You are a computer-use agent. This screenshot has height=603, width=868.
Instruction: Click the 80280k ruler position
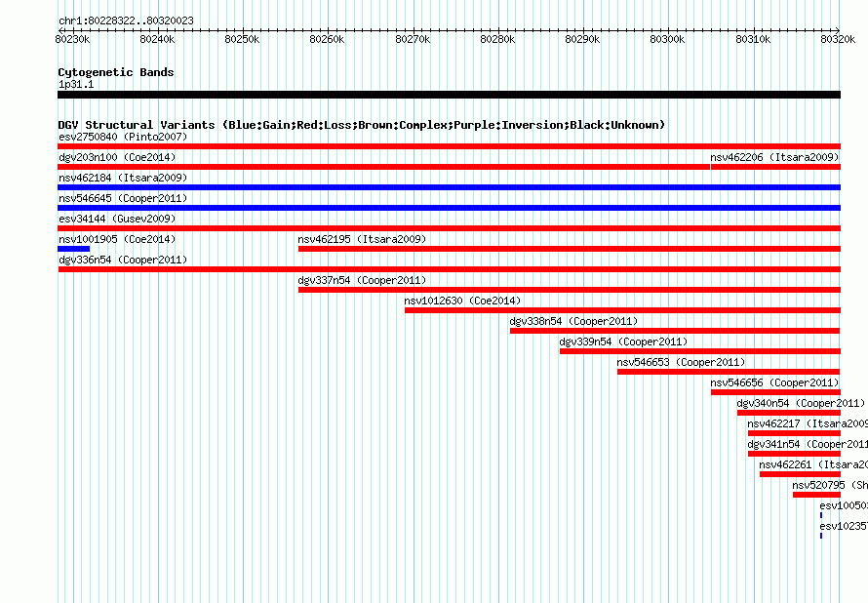point(497,39)
